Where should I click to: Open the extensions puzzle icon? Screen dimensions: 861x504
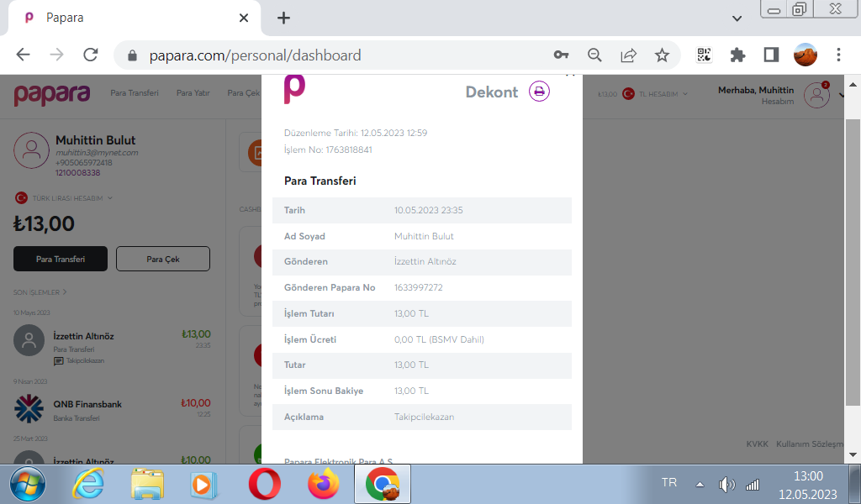pyautogui.click(x=737, y=55)
